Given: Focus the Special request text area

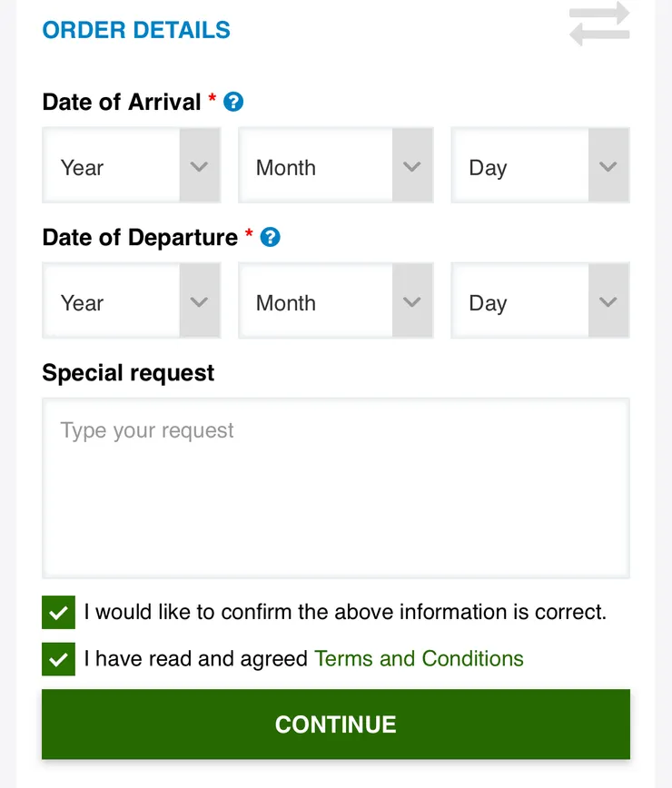Looking at the screenshot, I should pyautogui.click(x=335, y=488).
